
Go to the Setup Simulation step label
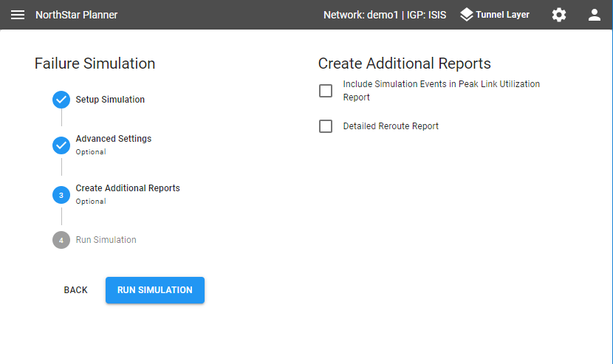[x=110, y=100]
